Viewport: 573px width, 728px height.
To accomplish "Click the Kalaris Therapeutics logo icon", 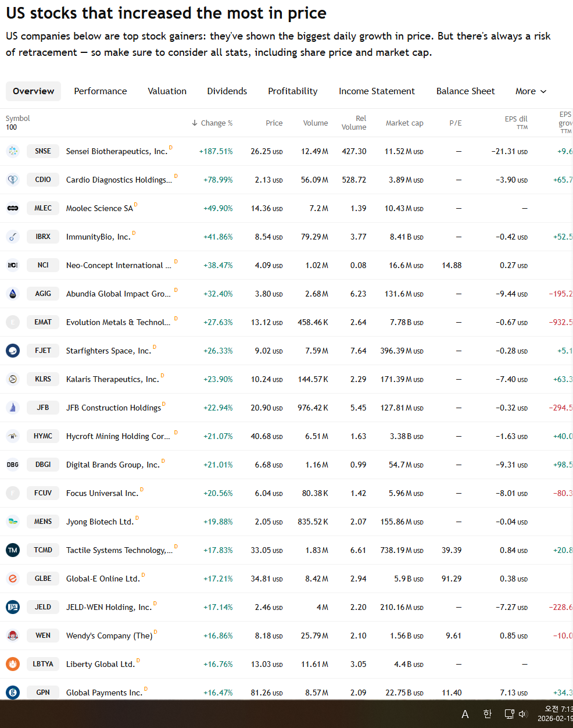I will click(13, 379).
